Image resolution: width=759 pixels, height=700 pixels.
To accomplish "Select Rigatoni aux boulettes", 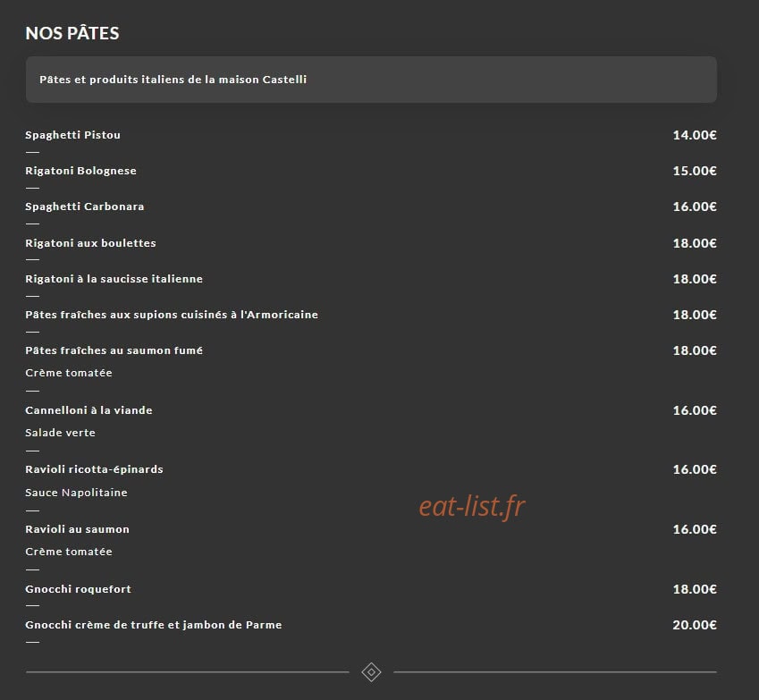I will point(90,243).
